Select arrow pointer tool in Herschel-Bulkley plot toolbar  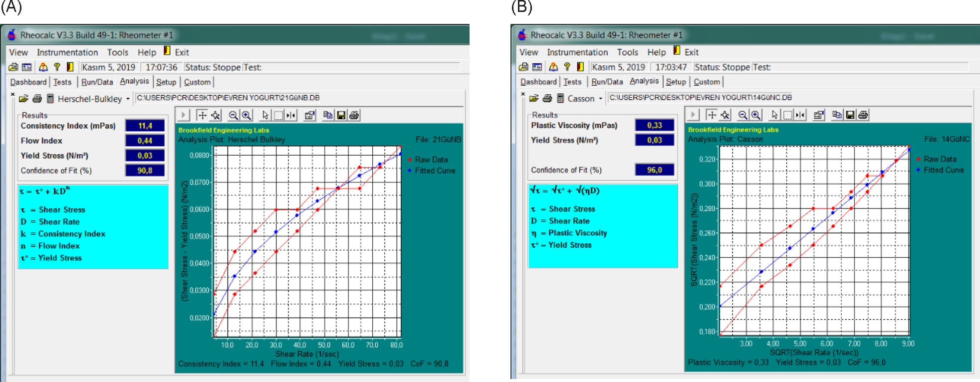[265, 116]
